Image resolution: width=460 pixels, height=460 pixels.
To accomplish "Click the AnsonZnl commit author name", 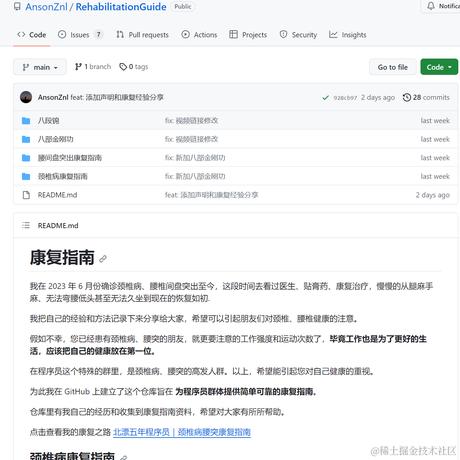I will (x=53, y=97).
